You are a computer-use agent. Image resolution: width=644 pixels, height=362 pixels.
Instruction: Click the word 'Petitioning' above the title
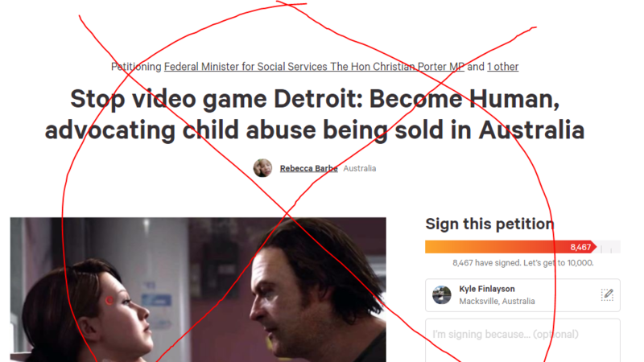coord(136,67)
